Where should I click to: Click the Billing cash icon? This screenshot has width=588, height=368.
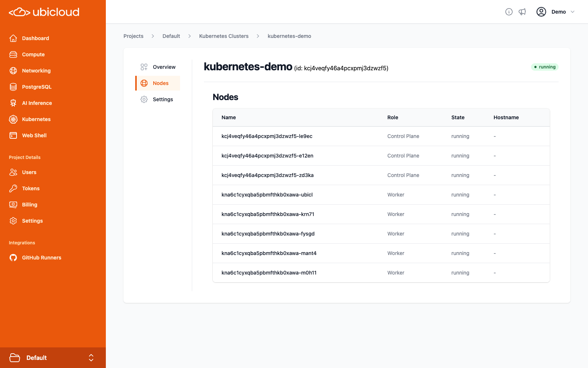click(13, 205)
